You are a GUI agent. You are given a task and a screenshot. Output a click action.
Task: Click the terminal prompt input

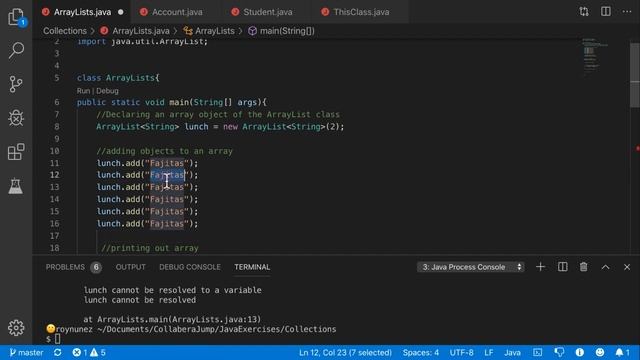(58, 339)
